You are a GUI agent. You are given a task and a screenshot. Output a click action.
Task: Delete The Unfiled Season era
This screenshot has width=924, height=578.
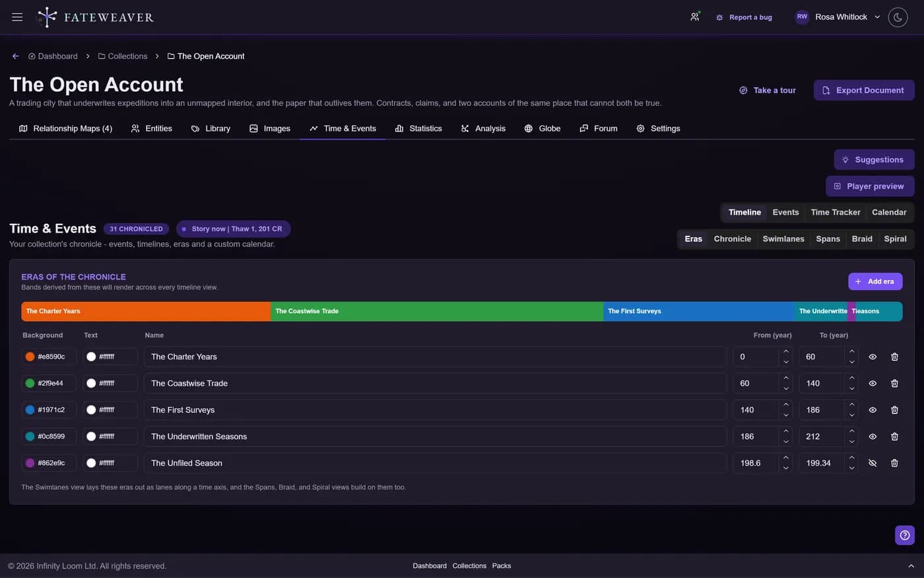click(894, 463)
